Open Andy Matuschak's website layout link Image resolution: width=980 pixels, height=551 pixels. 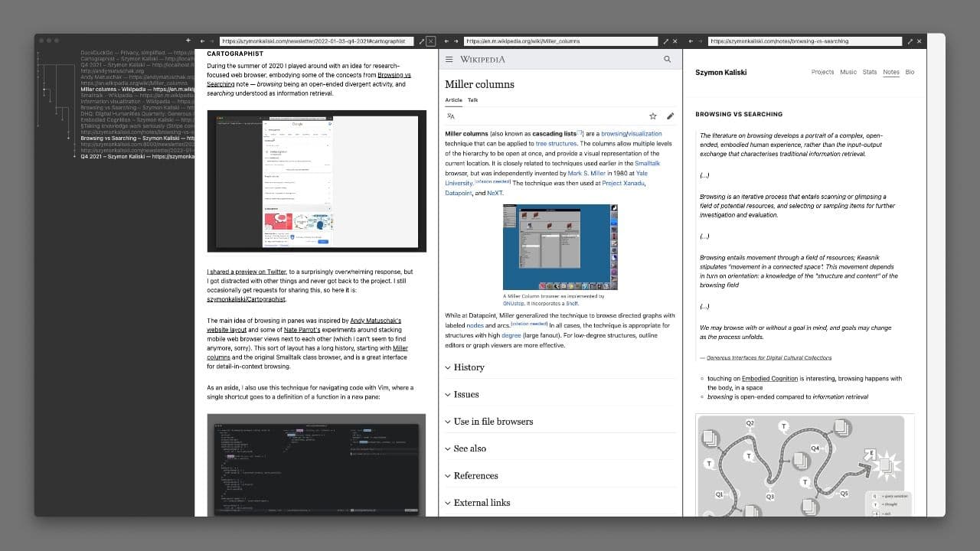tap(304, 325)
